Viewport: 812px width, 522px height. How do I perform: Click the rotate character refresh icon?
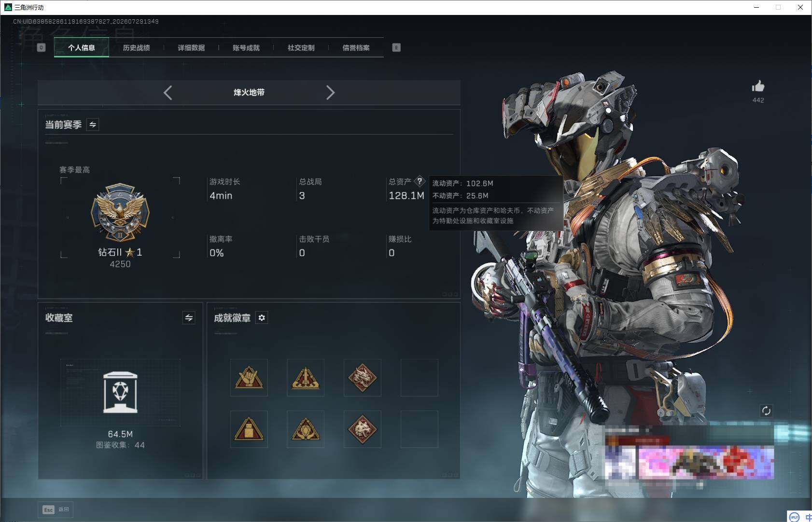[x=766, y=411]
